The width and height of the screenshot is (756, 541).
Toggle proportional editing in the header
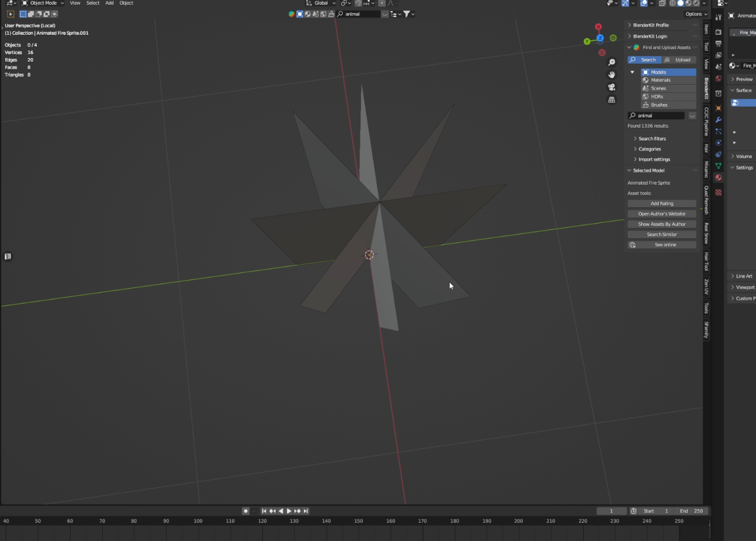pos(382,3)
